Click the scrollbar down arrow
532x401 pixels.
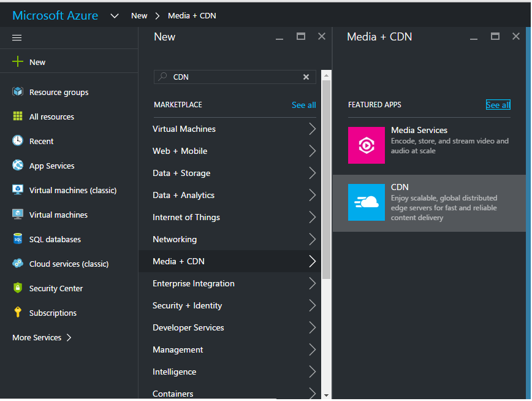coord(326,395)
